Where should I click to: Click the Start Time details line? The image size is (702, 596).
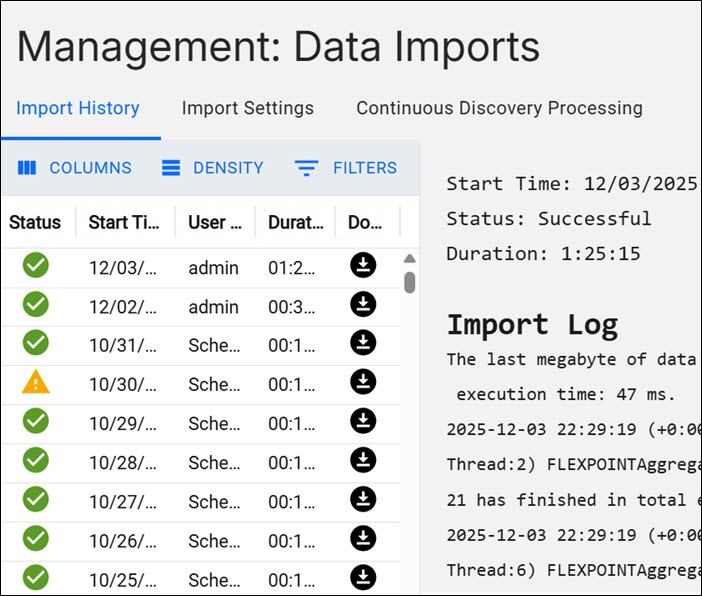[x=573, y=184]
